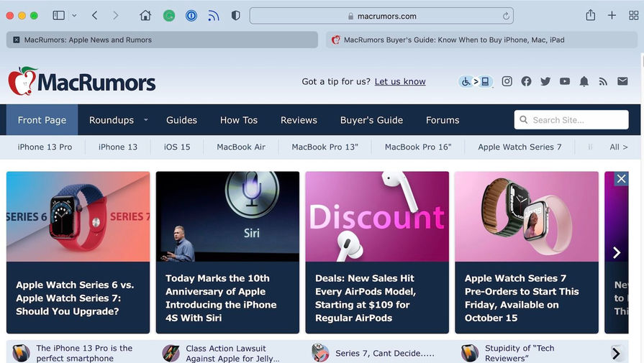Screen dimensions: 644x363
Task: Close the MacRumors Apple News tab
Action: (17, 40)
